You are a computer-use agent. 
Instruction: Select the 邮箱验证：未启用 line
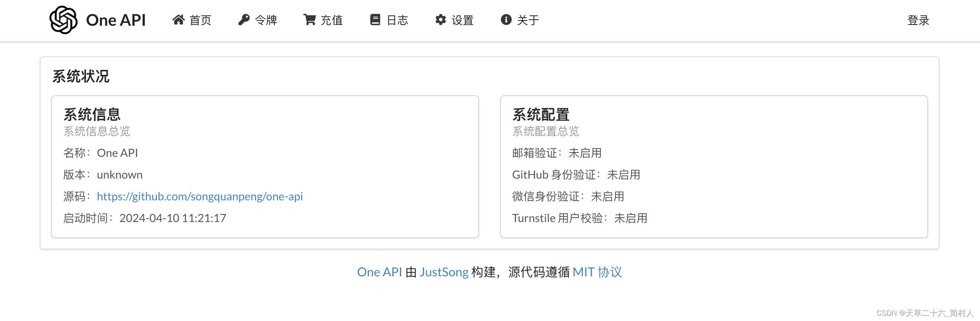click(557, 153)
